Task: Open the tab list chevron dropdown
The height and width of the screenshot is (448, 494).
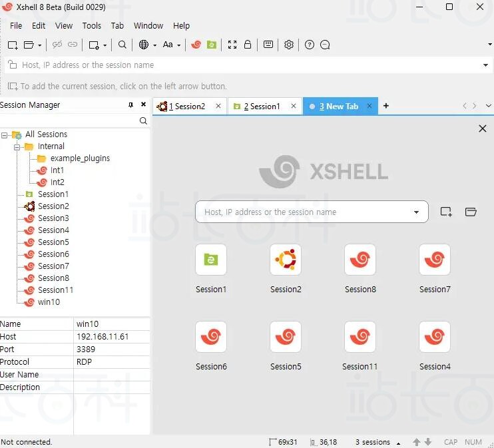Action: [x=488, y=106]
